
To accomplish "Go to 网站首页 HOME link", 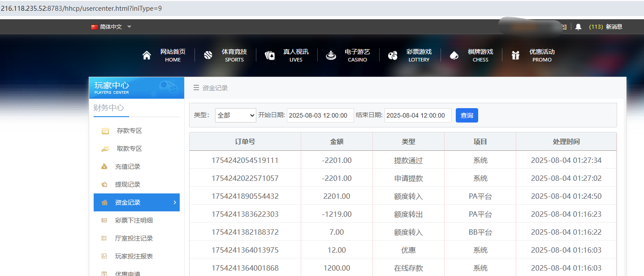I will [173, 55].
